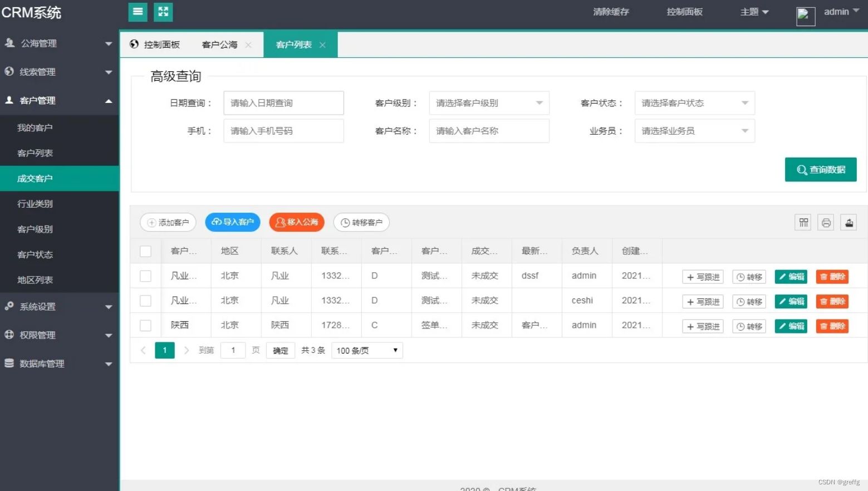Click the 查询数据 search button

tap(820, 170)
